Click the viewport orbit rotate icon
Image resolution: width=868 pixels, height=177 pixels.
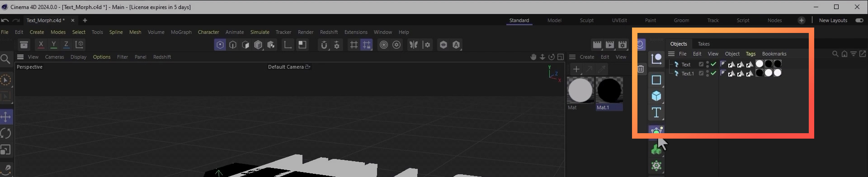point(552,57)
